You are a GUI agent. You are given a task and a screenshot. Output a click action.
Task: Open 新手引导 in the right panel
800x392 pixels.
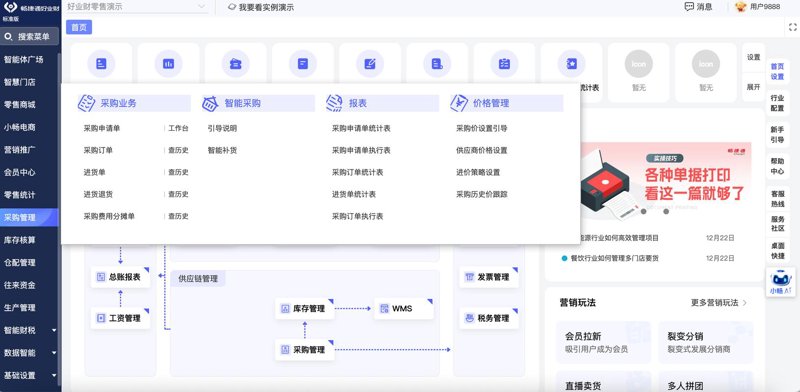point(777,135)
